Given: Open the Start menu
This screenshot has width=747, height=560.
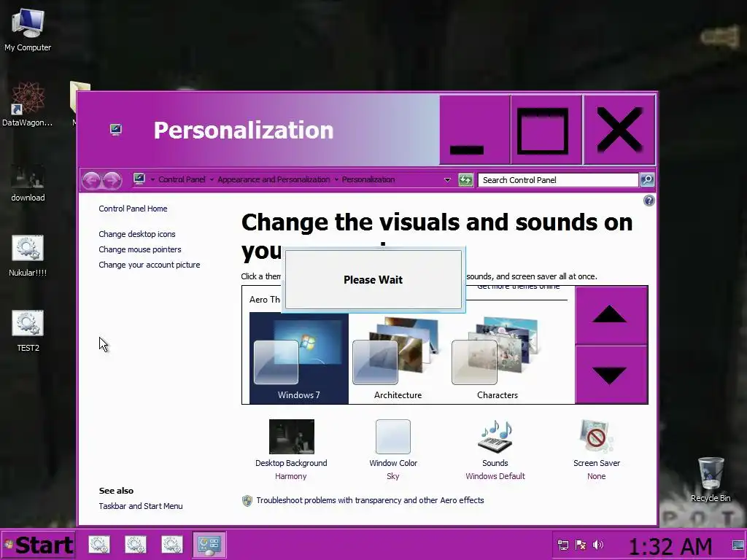Looking at the screenshot, I should click(38, 545).
